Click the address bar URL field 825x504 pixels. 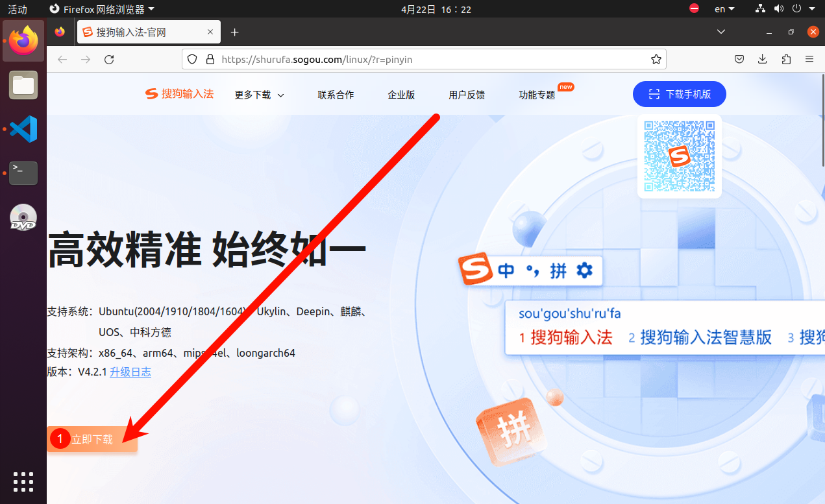[425, 60]
